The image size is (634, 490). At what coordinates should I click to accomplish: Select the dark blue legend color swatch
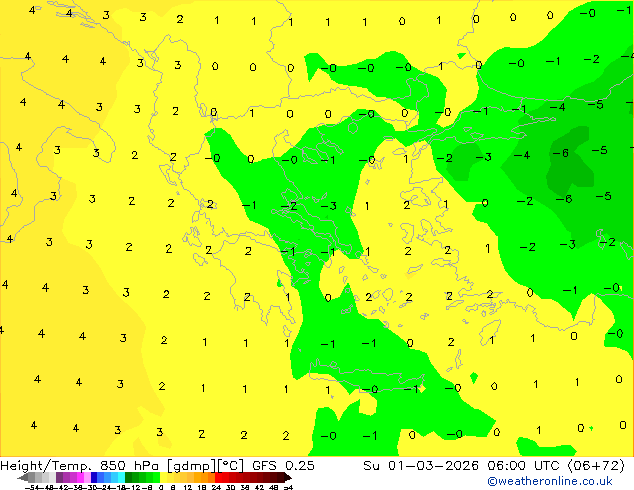(x=94, y=477)
